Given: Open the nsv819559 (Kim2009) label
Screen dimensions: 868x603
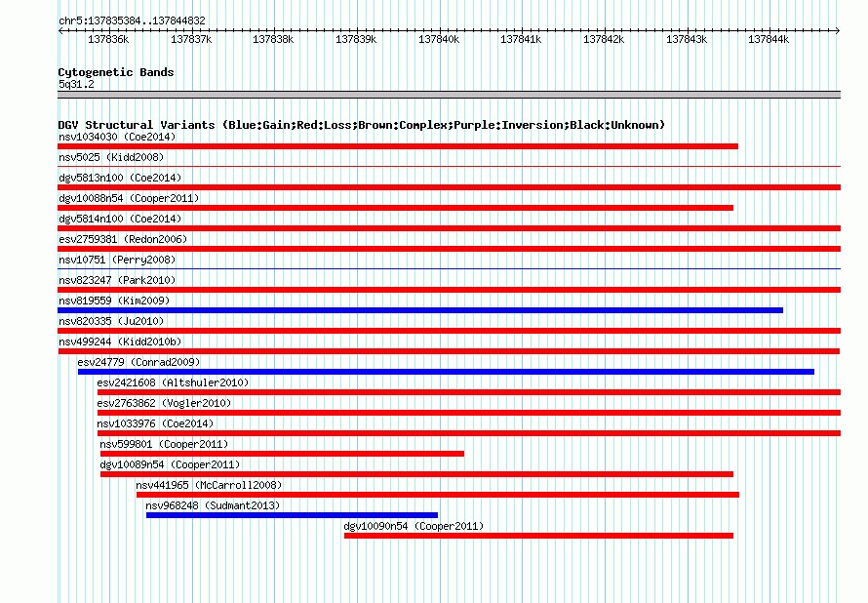Looking at the screenshot, I should (114, 301).
